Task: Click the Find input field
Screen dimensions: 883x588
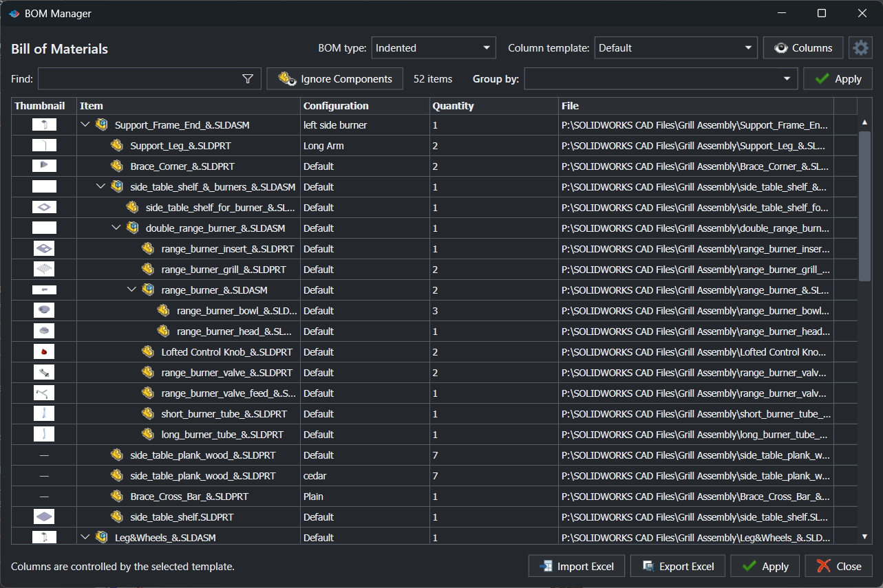Action: coord(149,79)
